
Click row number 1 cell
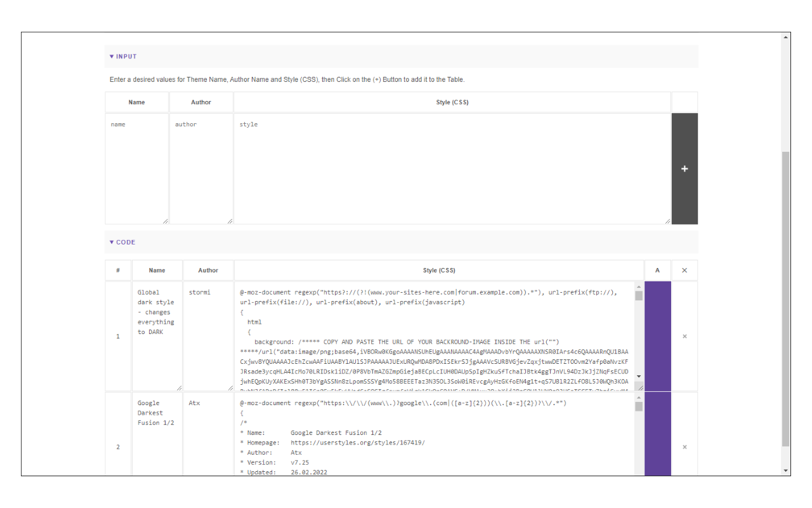118,337
